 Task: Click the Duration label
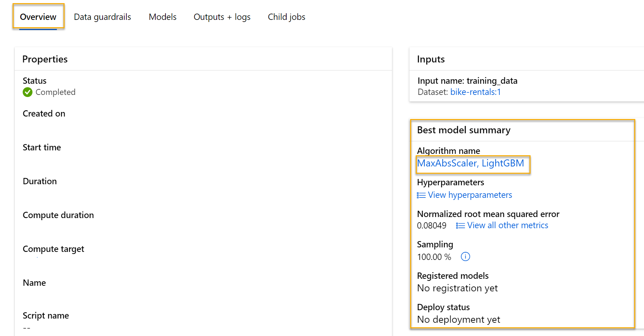click(40, 181)
